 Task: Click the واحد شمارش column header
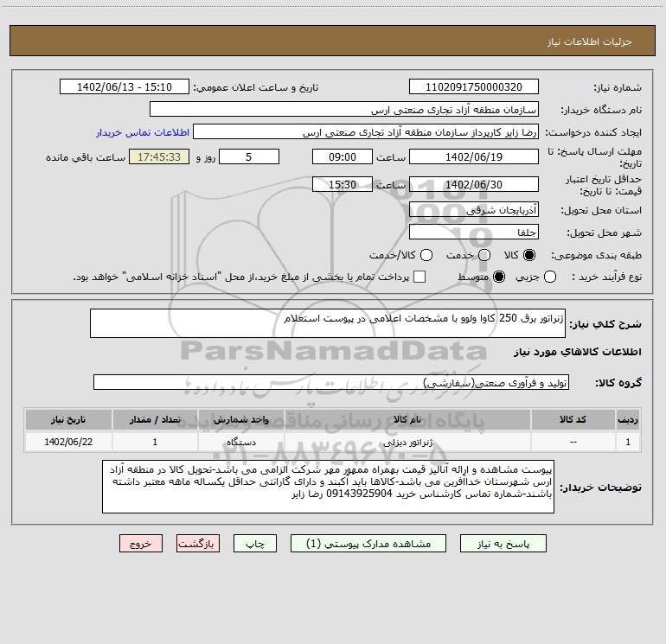[x=240, y=419]
